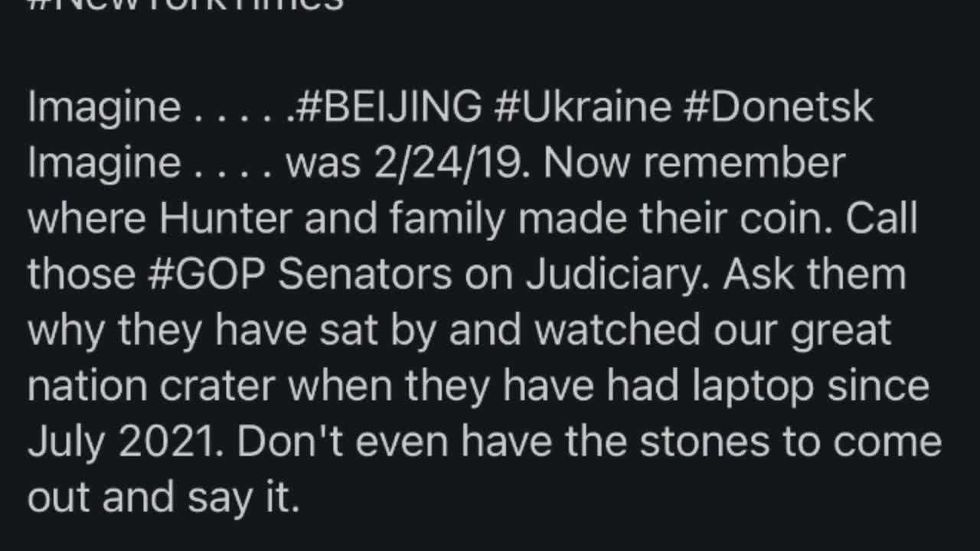Open the #Ukraine hashtag
980x551 pixels.
[x=582, y=107]
